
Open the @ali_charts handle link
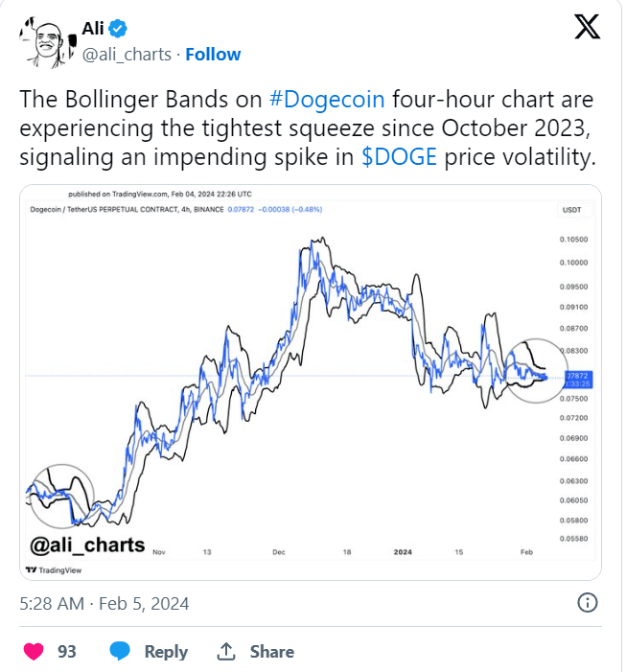point(127,55)
